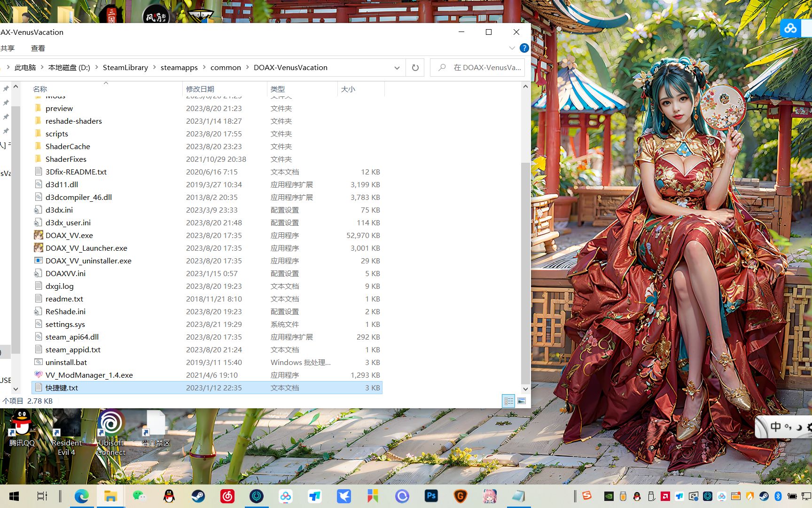
Task: Open the 共享 ribbon tab
Action: (x=8, y=48)
